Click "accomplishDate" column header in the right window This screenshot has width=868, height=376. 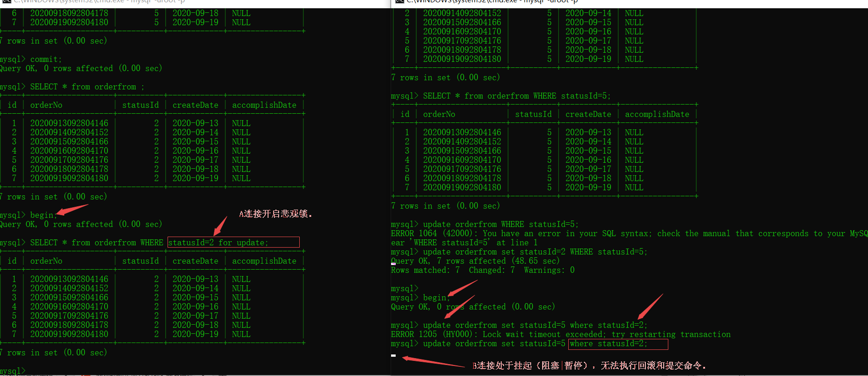657,114
